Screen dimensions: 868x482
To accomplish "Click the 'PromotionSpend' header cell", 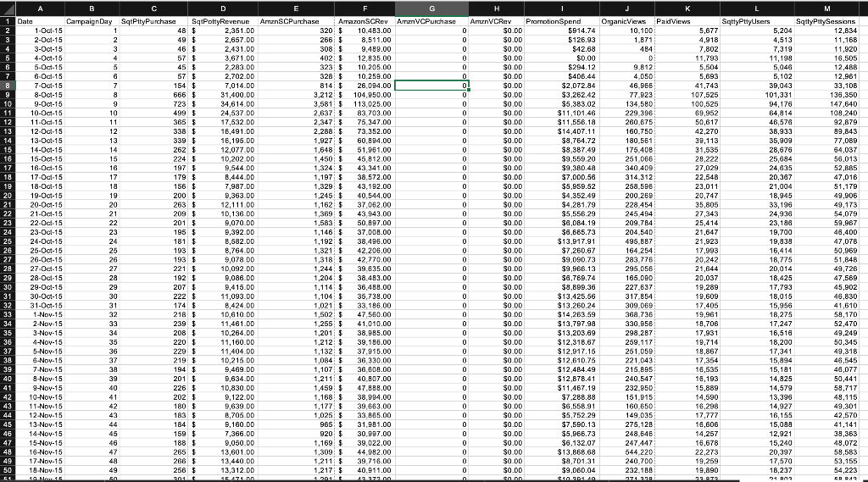I will click(x=561, y=21).
